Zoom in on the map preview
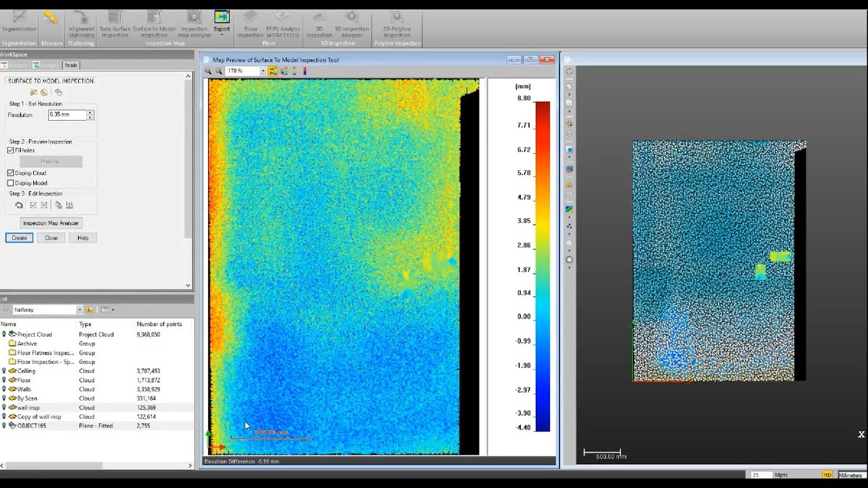868x488 pixels. point(209,70)
